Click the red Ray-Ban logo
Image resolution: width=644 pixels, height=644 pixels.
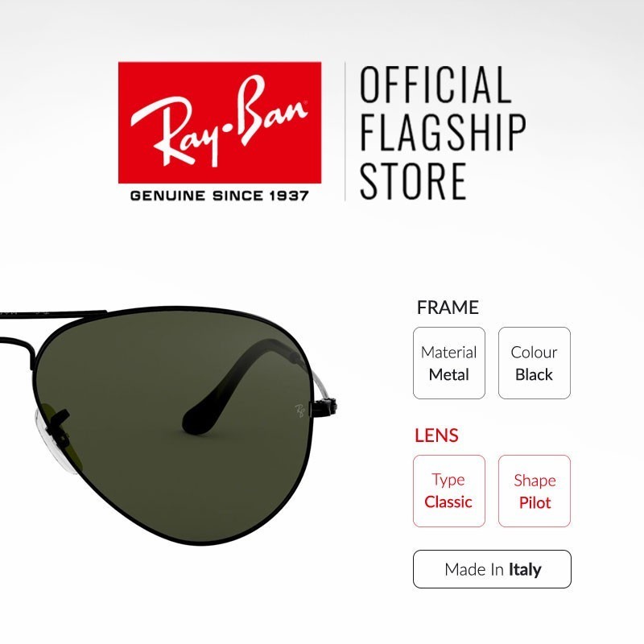[220, 122]
